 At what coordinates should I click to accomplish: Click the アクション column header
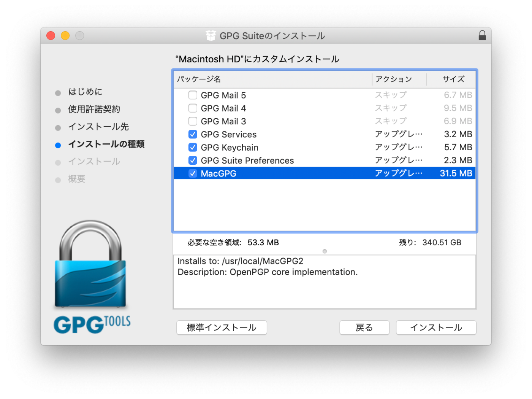point(399,79)
